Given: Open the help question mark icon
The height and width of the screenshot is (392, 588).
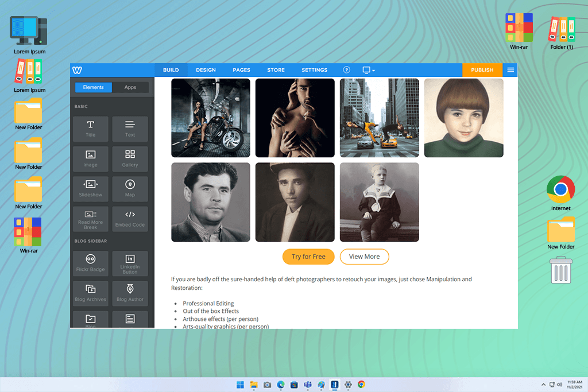Looking at the screenshot, I should (x=346, y=69).
